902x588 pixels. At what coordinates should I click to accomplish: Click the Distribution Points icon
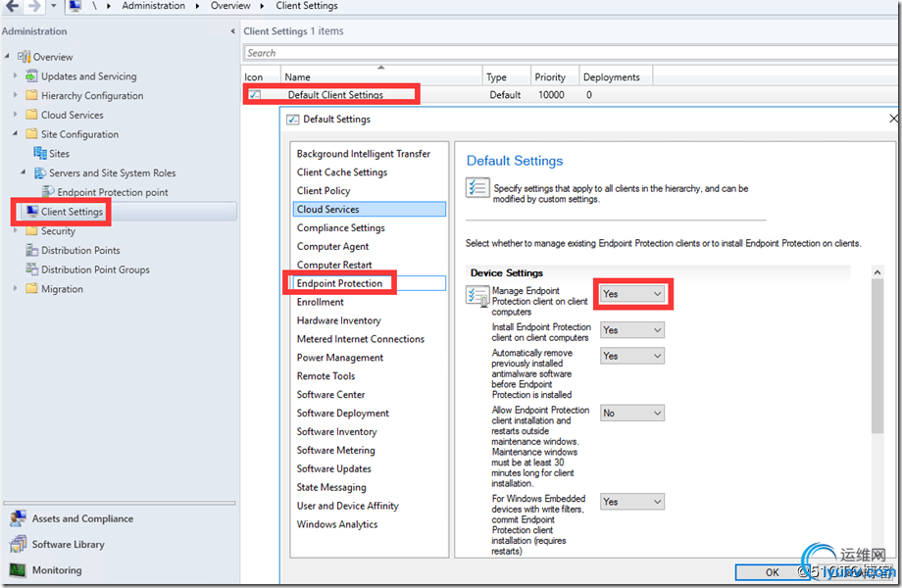31,250
